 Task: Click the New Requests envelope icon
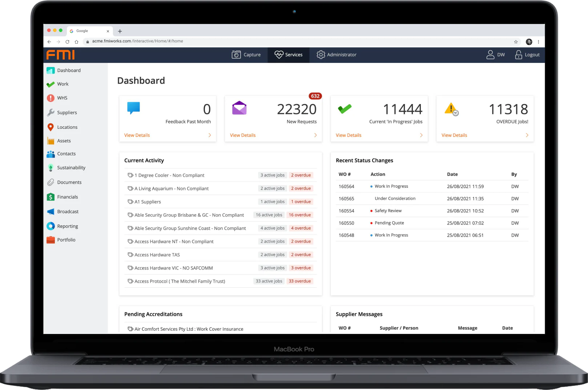(239, 108)
